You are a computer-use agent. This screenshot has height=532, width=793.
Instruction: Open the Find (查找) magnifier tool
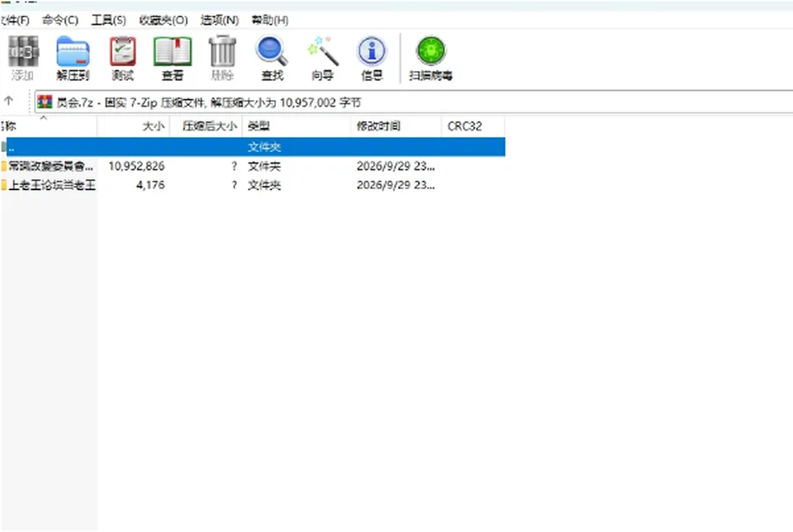coord(272,58)
